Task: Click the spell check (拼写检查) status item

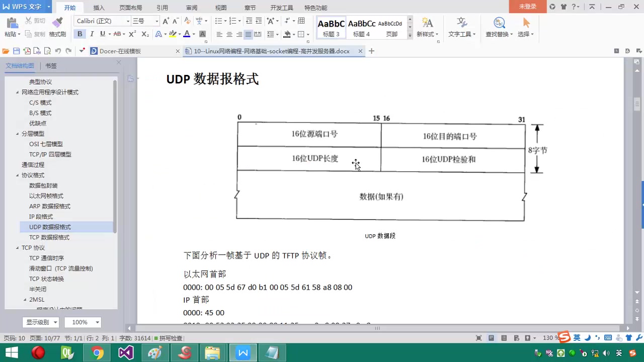Action: [168, 338]
